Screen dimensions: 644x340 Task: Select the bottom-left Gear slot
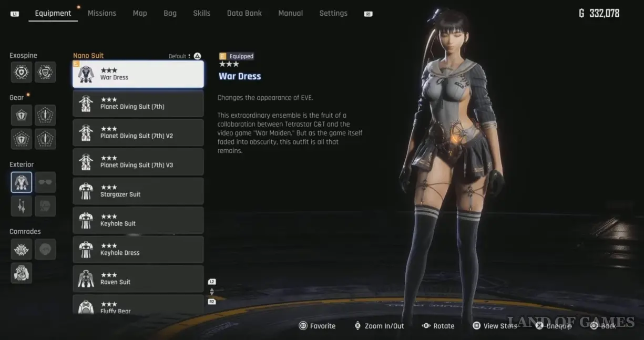pyautogui.click(x=22, y=139)
